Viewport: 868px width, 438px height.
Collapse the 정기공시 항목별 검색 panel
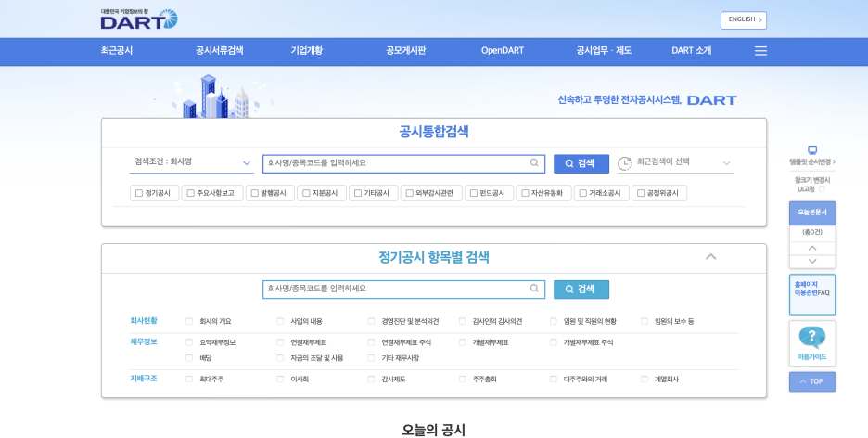pos(710,257)
